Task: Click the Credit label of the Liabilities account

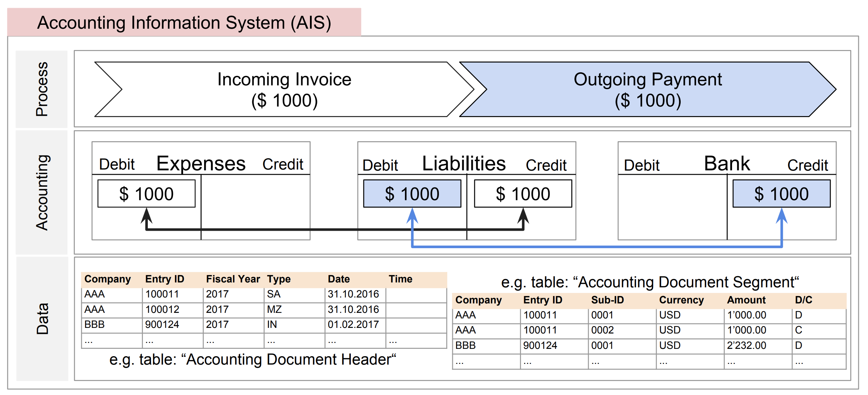Action: (x=546, y=165)
